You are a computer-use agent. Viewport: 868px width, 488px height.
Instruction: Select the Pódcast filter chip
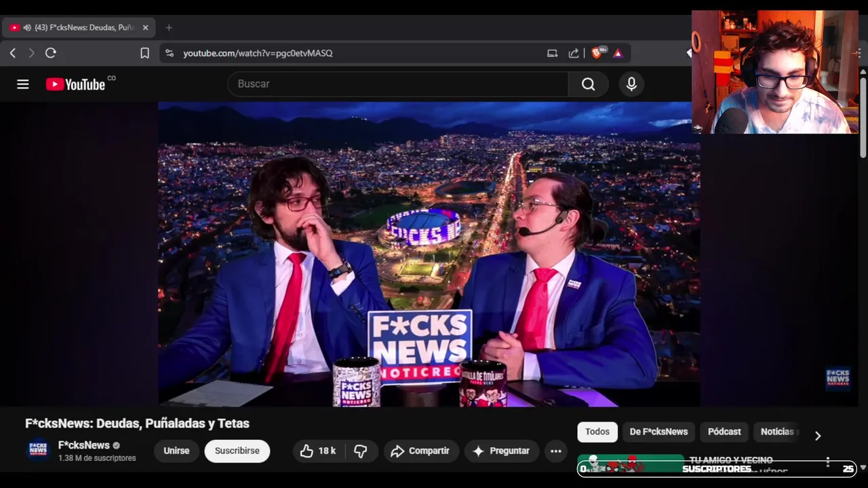[x=724, y=432]
